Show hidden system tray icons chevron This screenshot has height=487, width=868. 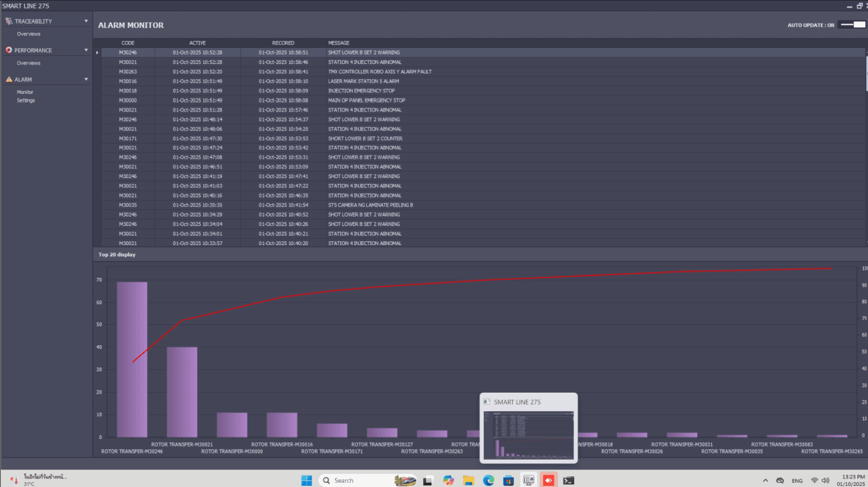coord(765,480)
